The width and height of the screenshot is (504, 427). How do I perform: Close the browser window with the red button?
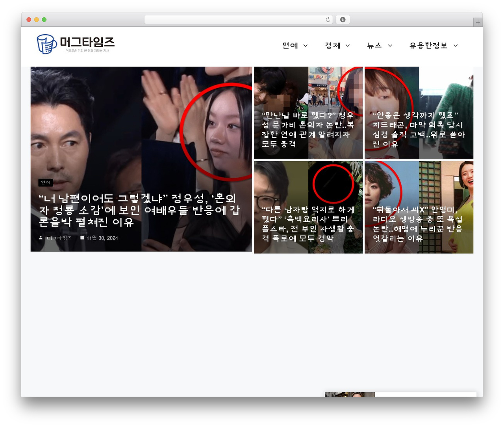[x=29, y=20]
